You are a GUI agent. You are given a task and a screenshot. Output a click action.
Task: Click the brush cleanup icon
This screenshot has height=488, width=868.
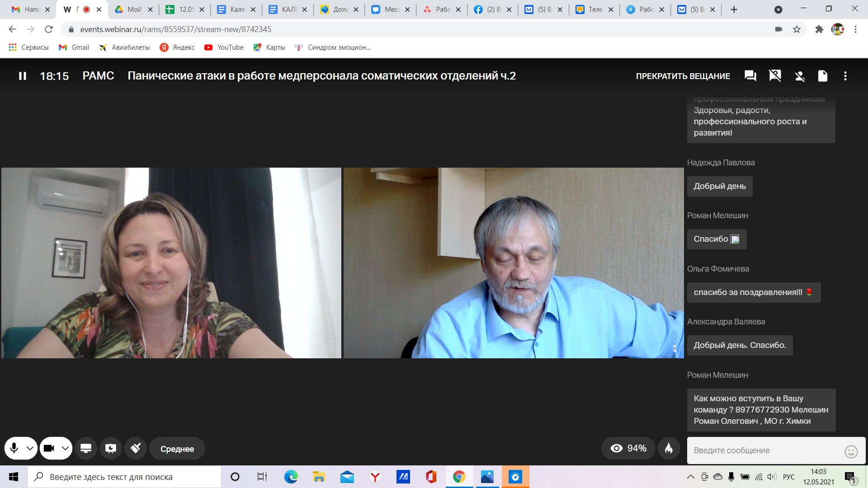(136, 448)
